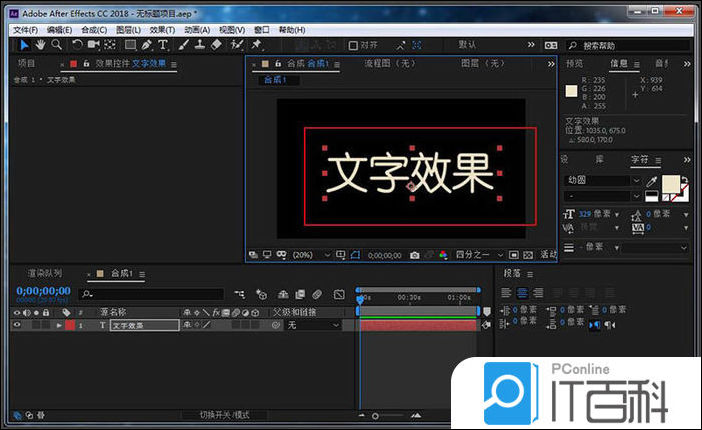
Task: Center-align text in Paragraph panel
Action: (x=522, y=293)
